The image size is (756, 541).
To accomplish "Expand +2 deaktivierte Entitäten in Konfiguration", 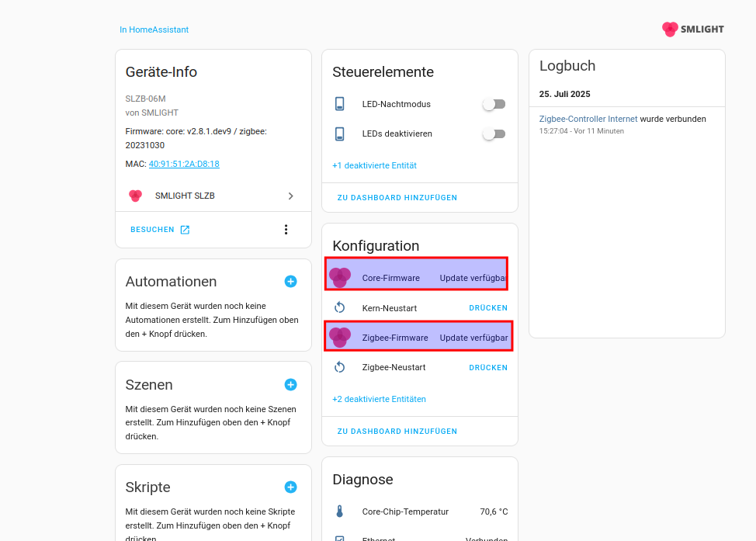I will click(379, 399).
